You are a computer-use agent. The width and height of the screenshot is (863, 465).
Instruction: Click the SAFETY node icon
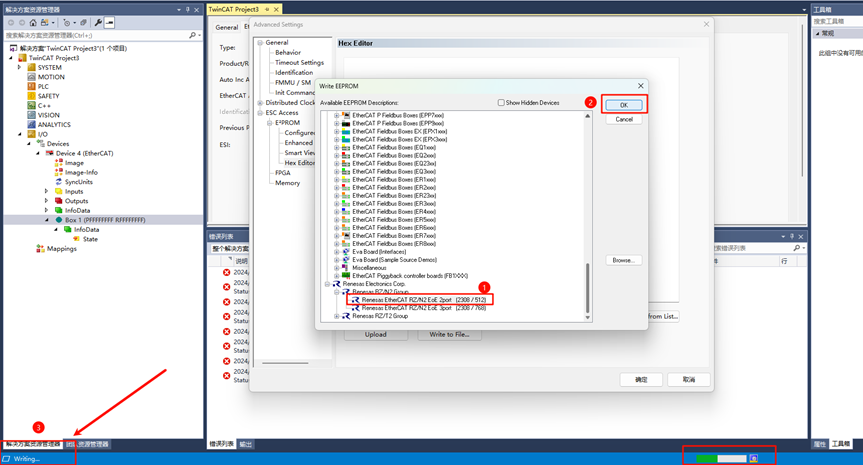click(31, 96)
